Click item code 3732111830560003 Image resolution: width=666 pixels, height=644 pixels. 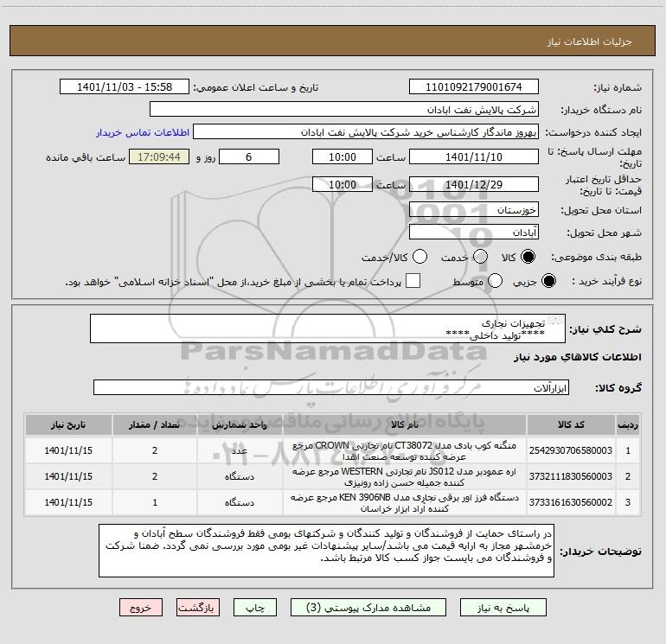point(571,476)
